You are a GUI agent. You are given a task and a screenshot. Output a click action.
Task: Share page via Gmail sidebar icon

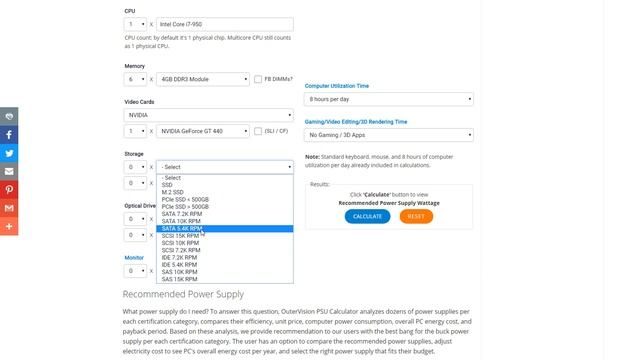coord(9,208)
